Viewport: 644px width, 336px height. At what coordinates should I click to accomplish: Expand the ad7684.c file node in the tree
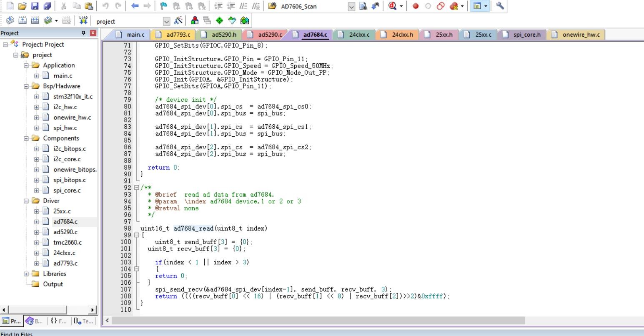pos(37,221)
